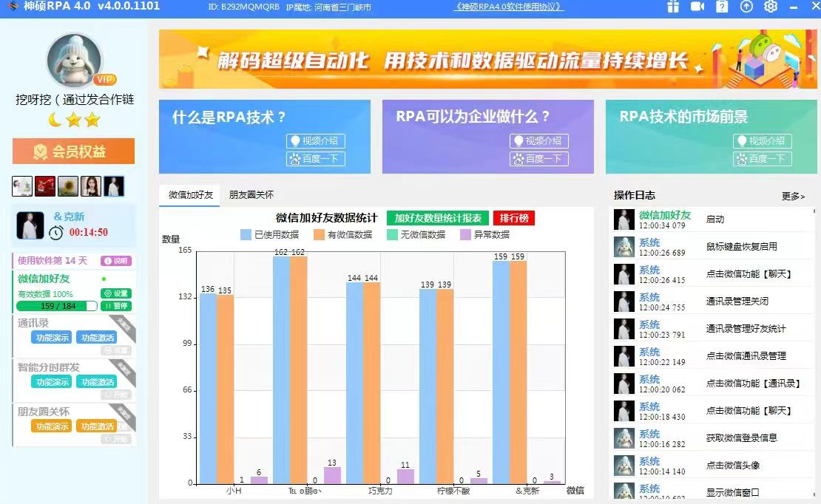
Task: Click the &克新 account avatar beside the timer
Action: (x=30, y=225)
